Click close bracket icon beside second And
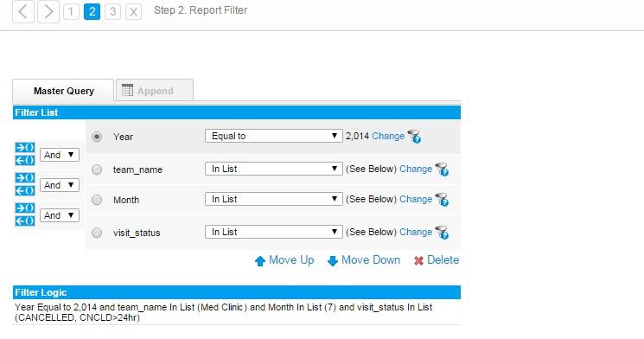Screen dimensions: 644x339 pyautogui.click(x=25, y=190)
